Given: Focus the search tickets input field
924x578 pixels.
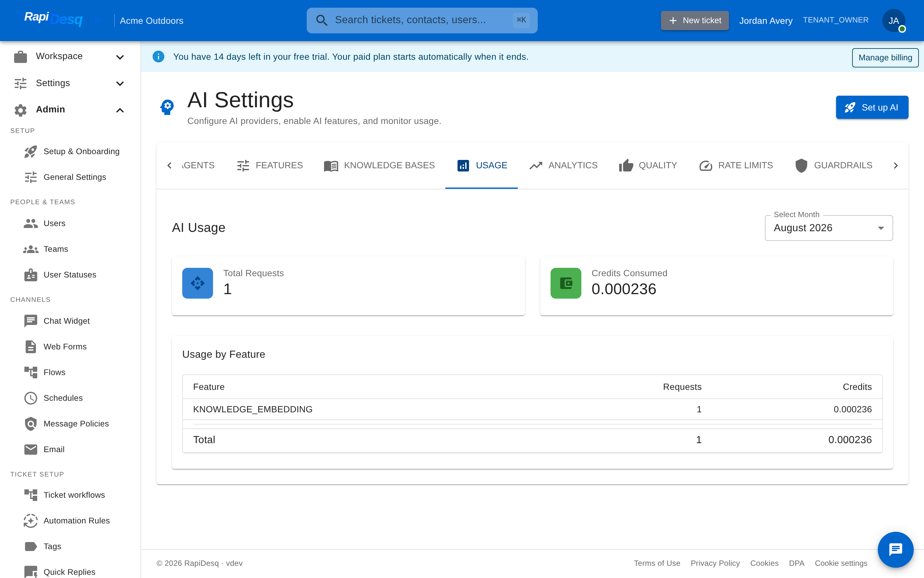Looking at the screenshot, I should 422,20.
